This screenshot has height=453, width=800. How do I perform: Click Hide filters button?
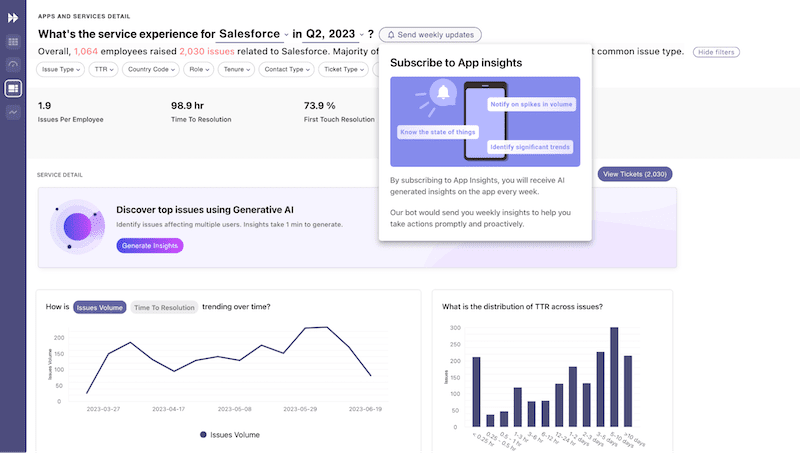tap(716, 52)
